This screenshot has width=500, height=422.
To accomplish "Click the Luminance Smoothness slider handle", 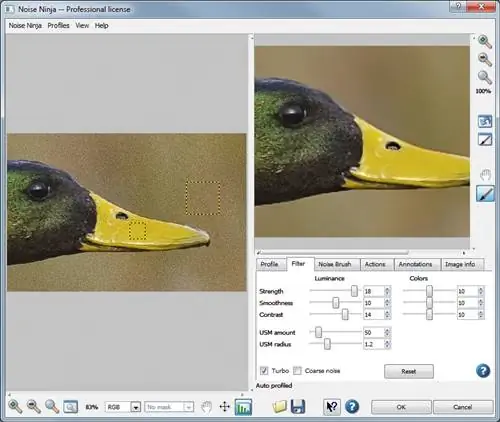I will [x=336, y=303].
